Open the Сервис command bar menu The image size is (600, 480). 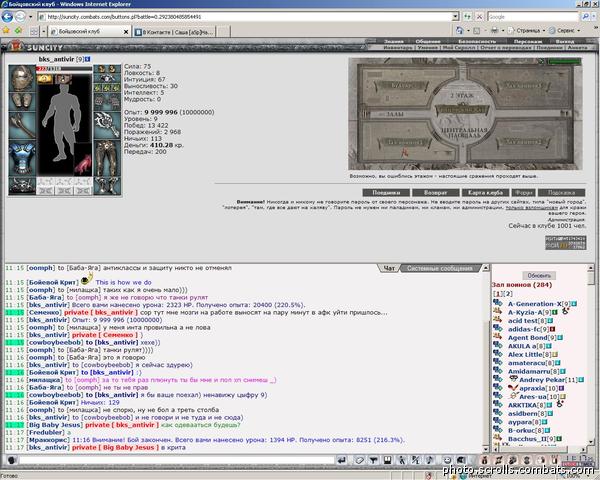click(x=564, y=31)
